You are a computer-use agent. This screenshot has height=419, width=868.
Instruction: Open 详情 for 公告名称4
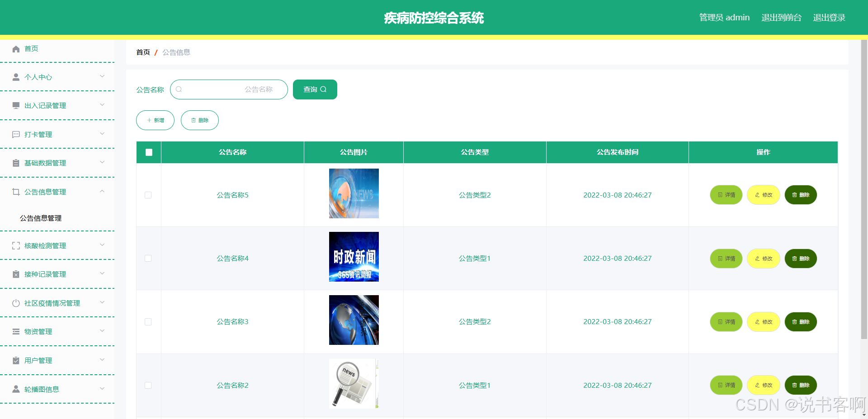click(x=726, y=259)
